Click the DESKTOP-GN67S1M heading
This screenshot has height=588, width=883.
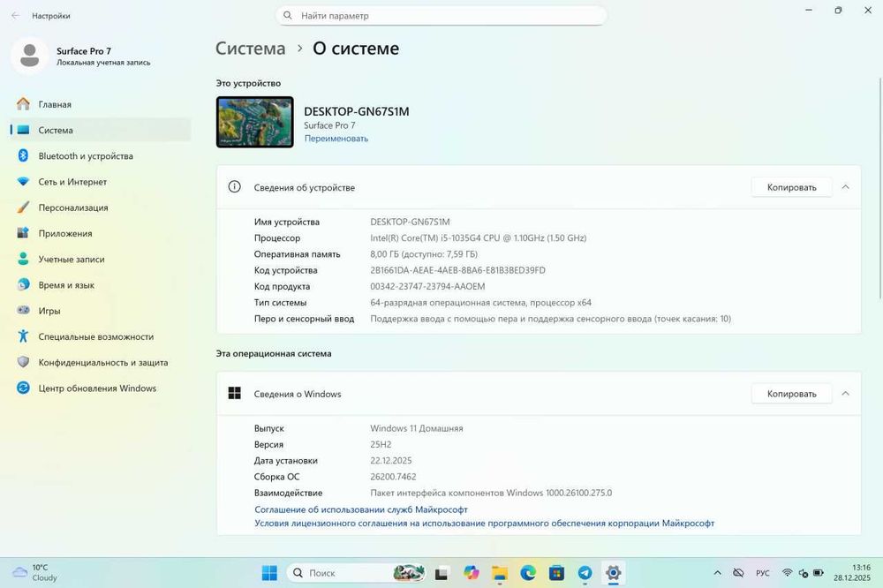pos(357,111)
